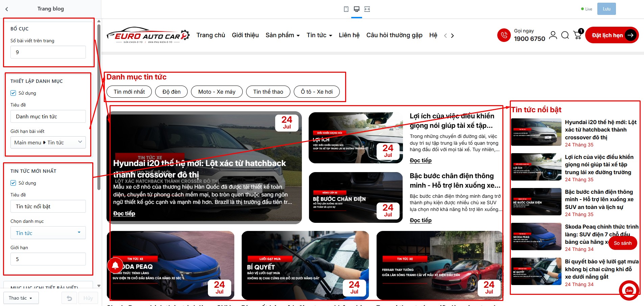This screenshot has width=644, height=306.
Task: Open the Bệ bước chân điện image in main list
Action: [x=356, y=197]
